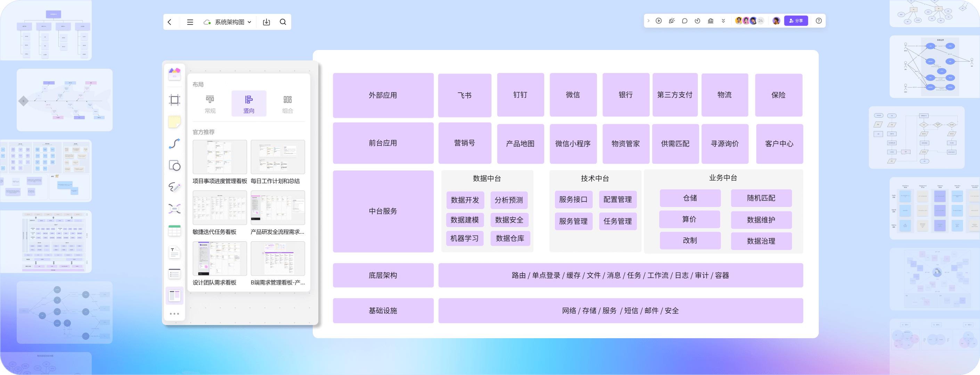Open 敏捷迭代任务看板 template

pyautogui.click(x=220, y=213)
